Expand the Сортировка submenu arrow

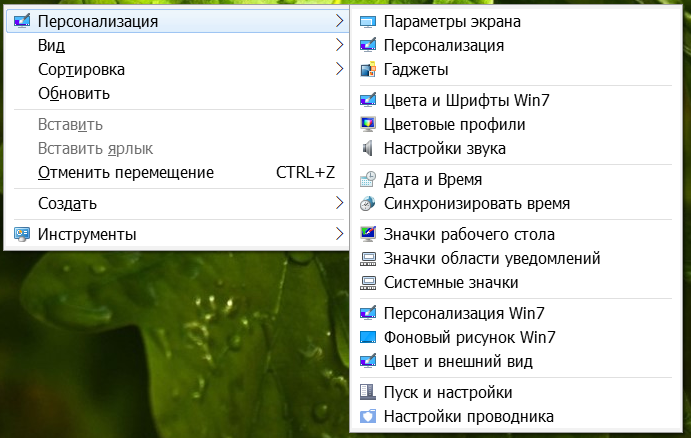tap(340, 70)
